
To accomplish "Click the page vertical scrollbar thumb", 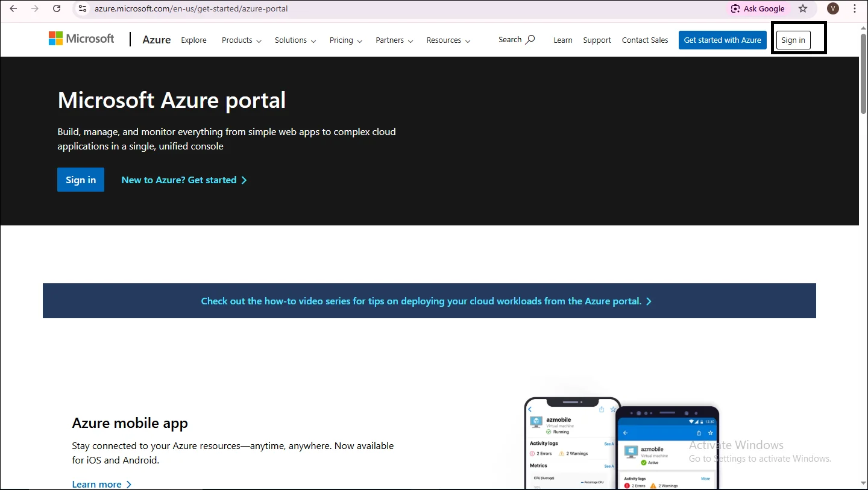I will pos(863,74).
